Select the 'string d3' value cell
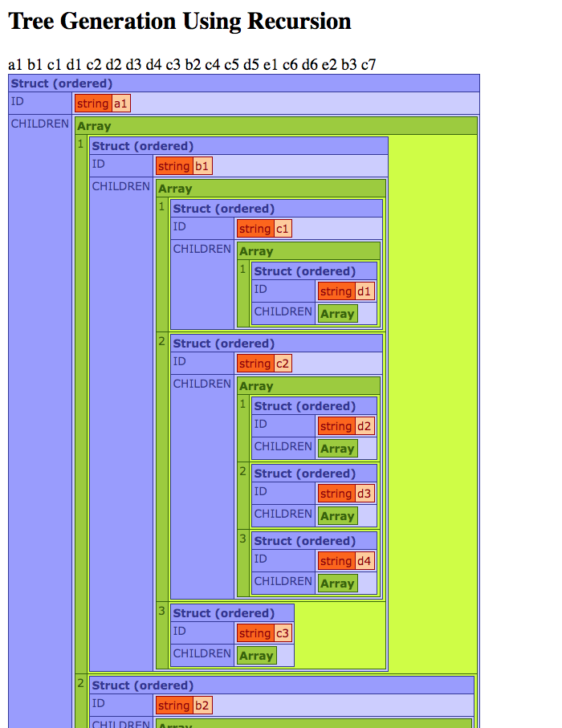This screenshot has width=562, height=728. (347, 493)
